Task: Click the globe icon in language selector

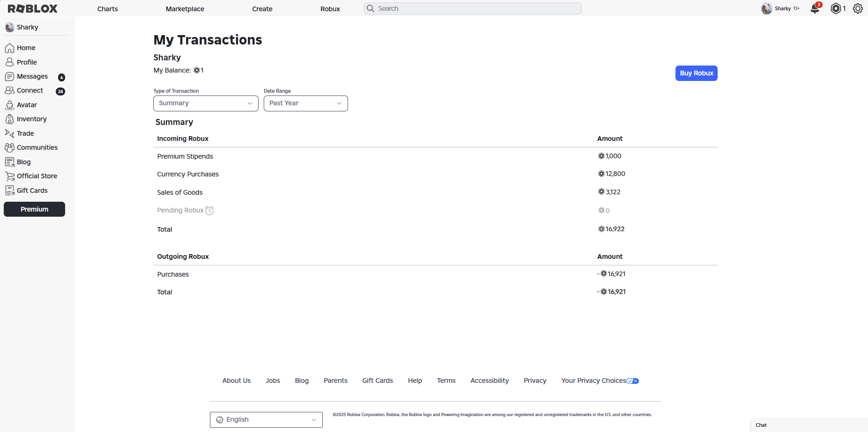Action: click(x=220, y=420)
